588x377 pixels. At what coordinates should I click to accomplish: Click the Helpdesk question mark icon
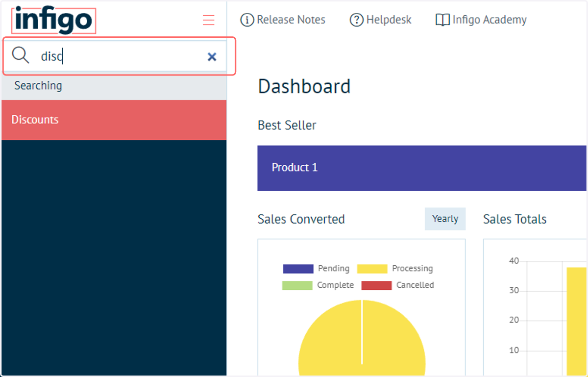[356, 20]
